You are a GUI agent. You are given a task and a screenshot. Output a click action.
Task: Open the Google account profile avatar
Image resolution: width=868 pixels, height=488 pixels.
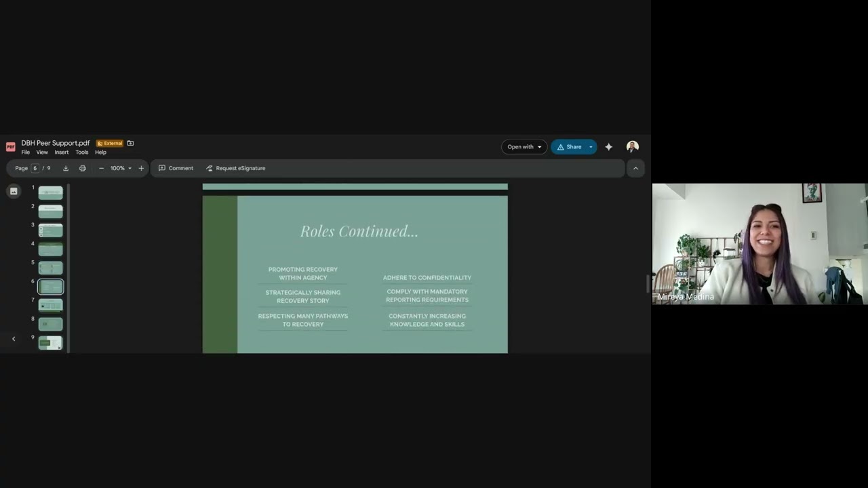click(633, 147)
